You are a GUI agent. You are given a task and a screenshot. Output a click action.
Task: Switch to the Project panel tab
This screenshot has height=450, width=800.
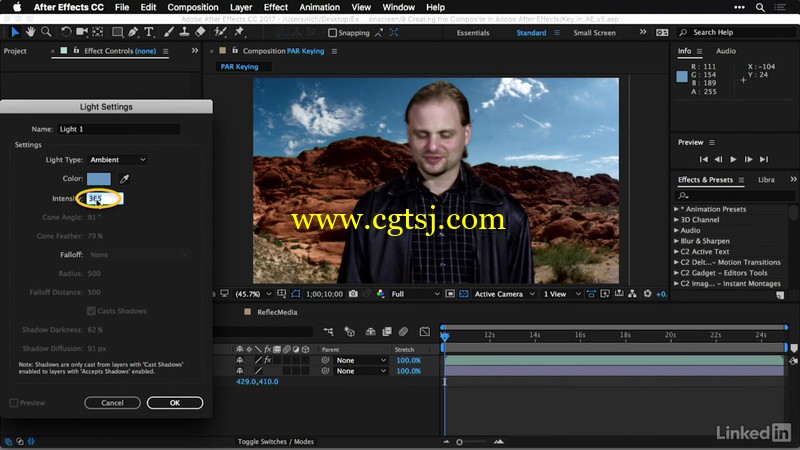click(x=15, y=51)
